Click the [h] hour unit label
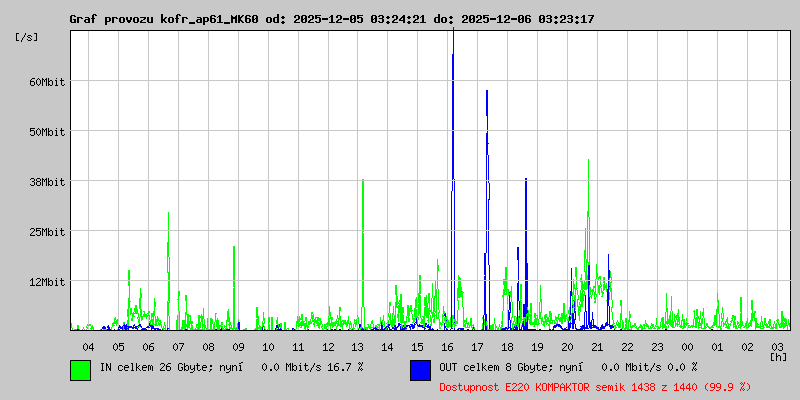The image size is (800, 400). click(778, 356)
